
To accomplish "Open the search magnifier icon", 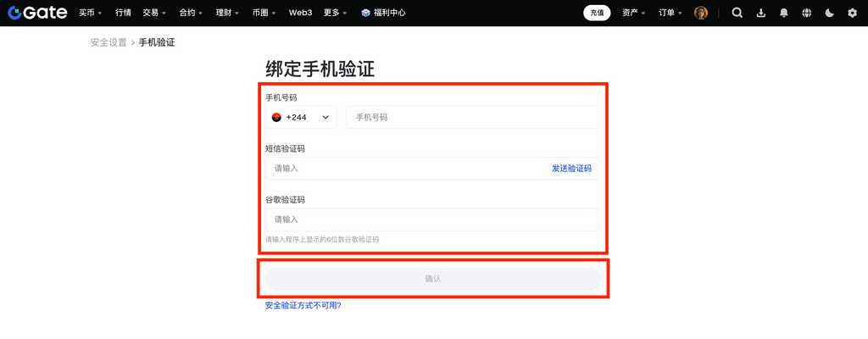I will (737, 13).
